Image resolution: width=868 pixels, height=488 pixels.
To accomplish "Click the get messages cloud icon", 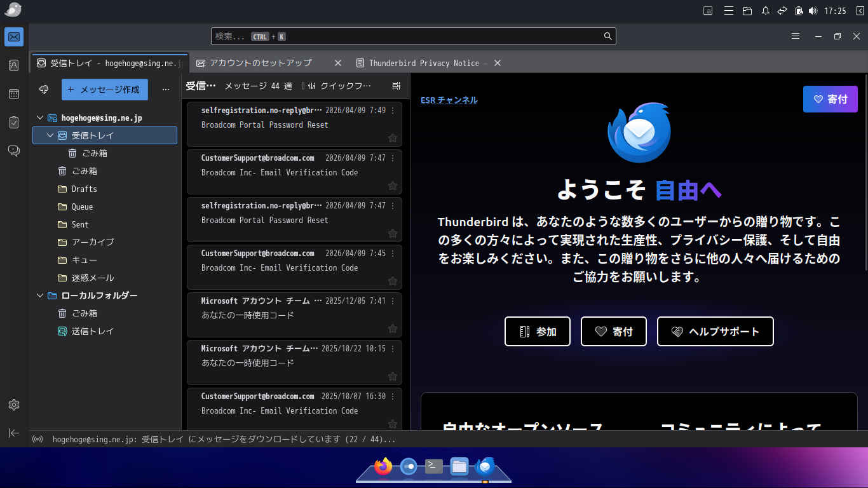I will pos(44,90).
